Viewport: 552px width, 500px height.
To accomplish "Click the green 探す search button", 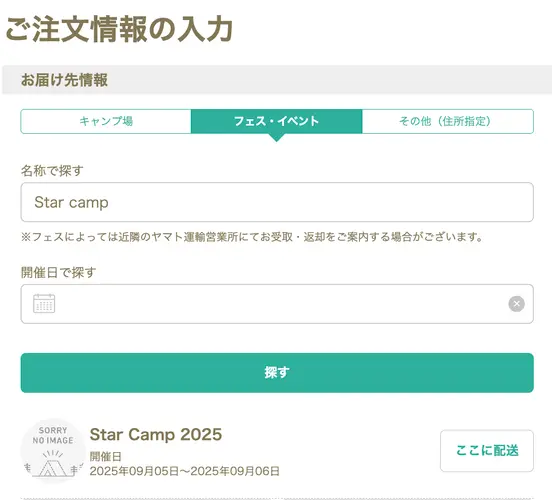I will 277,373.
